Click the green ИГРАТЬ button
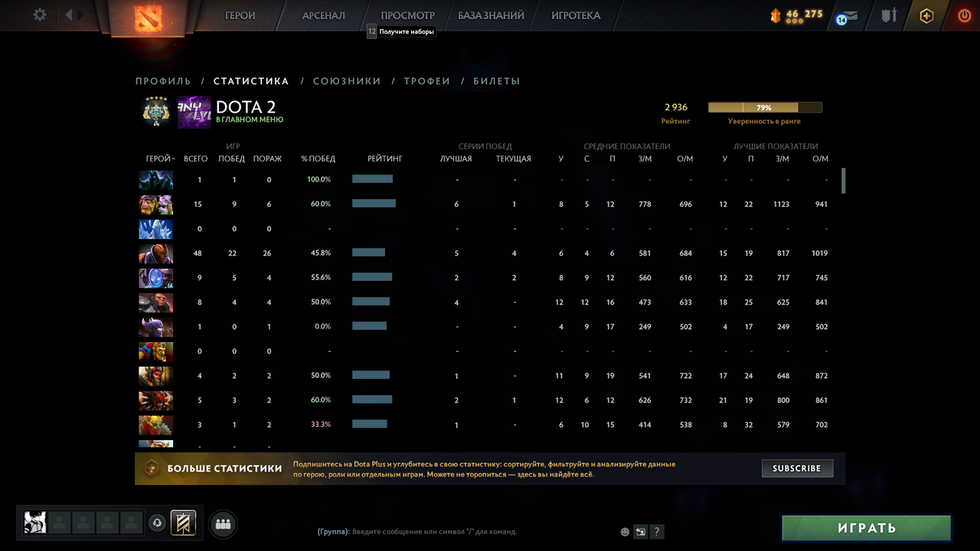 coord(867,528)
